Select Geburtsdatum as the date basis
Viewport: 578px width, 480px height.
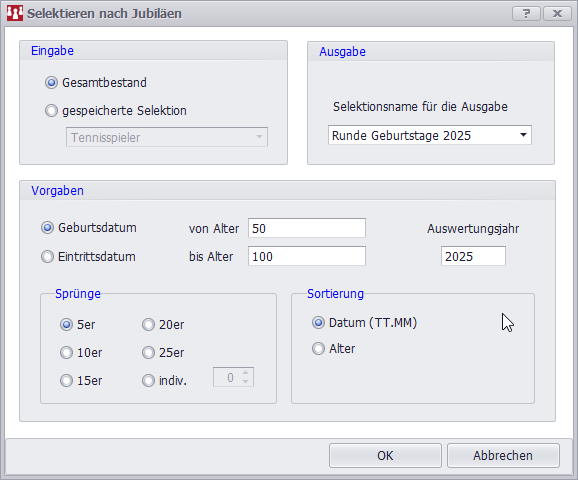tap(47, 228)
